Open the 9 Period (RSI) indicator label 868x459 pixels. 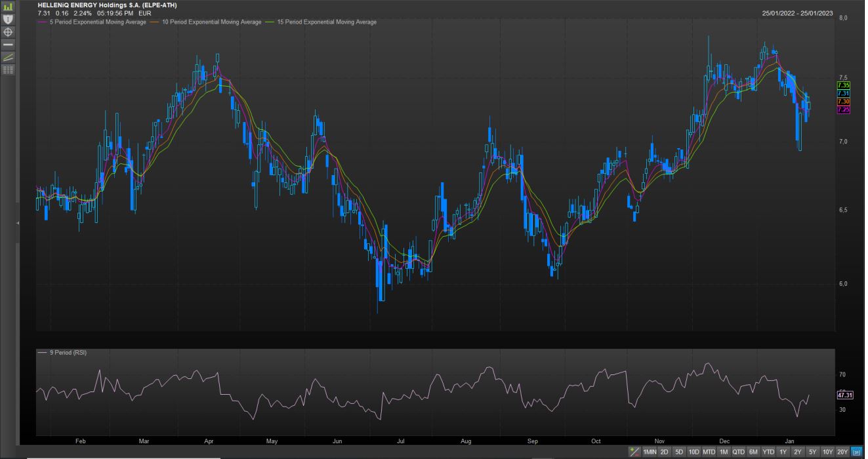point(68,353)
